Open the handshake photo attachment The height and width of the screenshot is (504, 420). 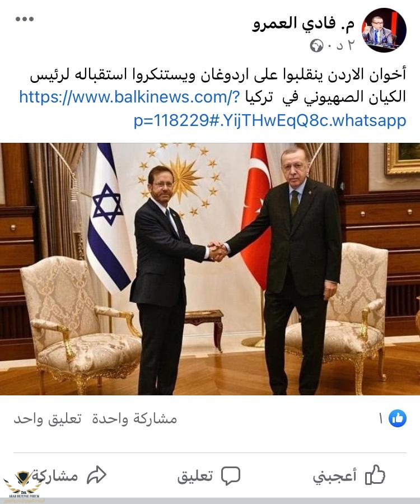pyautogui.click(x=210, y=269)
